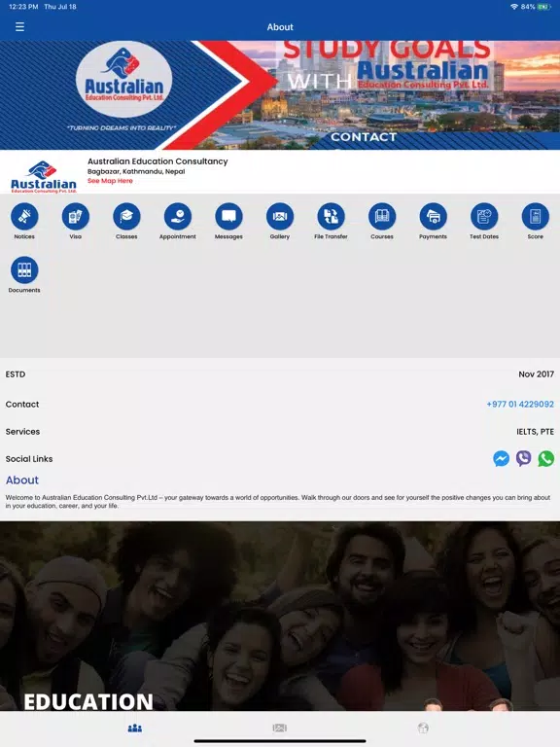
Task: Tap the About section heading
Action: coord(22,480)
